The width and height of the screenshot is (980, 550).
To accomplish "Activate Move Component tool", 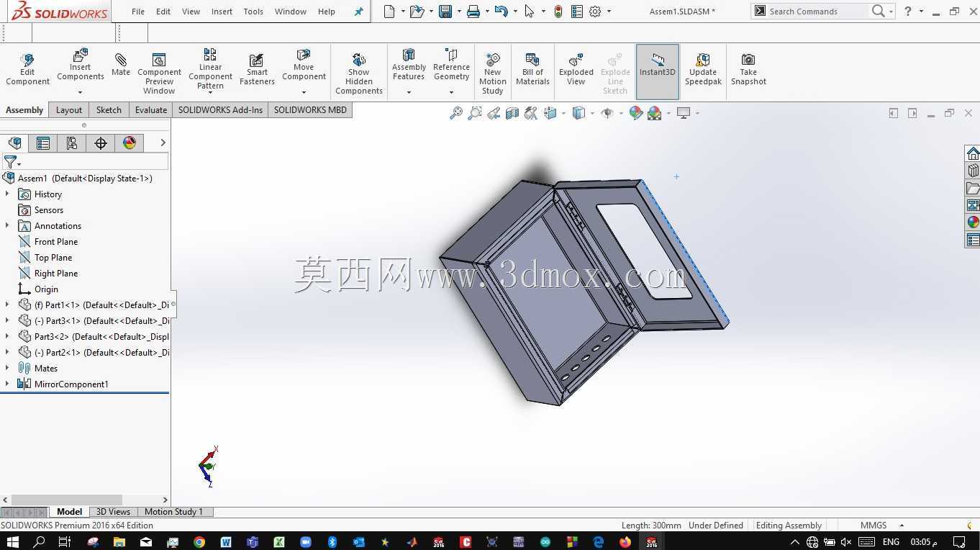I will [x=304, y=66].
